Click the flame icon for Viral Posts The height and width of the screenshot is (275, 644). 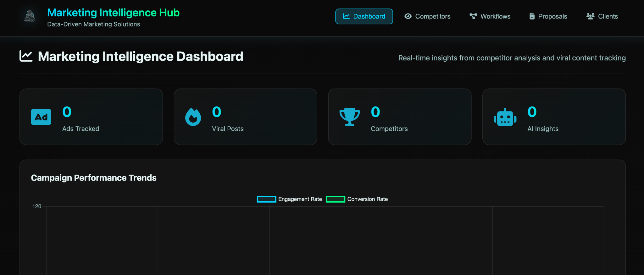point(193,117)
